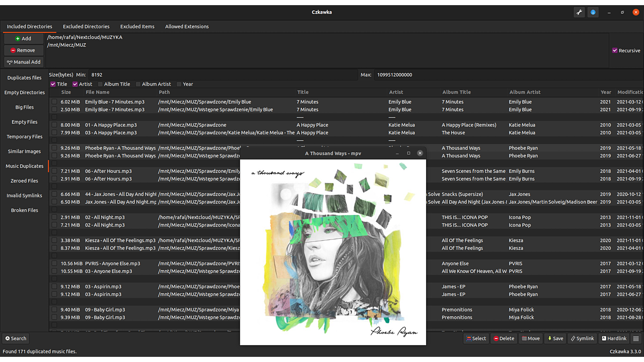
Task: Select Broken Files in sidebar
Action: [24, 211]
